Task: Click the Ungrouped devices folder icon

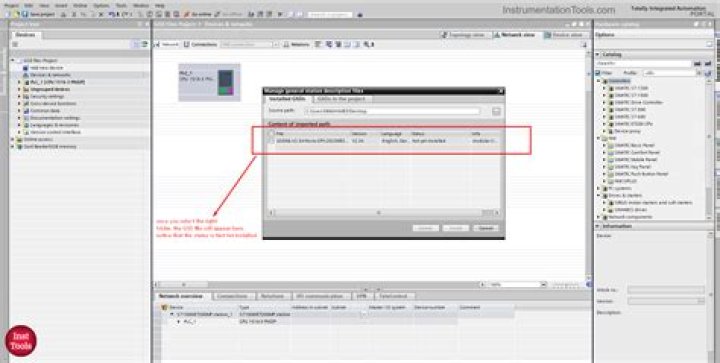Action: click(26, 89)
